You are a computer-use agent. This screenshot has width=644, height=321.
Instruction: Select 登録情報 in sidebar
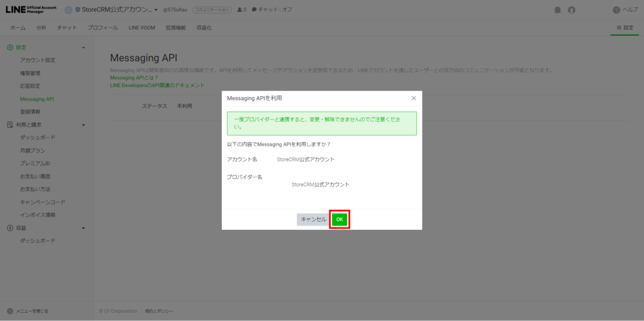(30, 112)
